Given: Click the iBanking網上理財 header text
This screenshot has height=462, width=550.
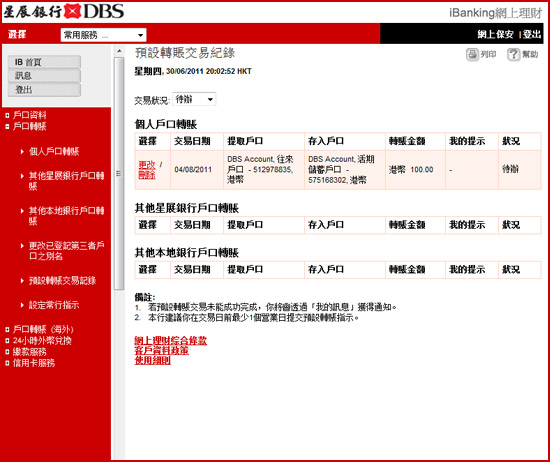Looking at the screenshot, I should (x=496, y=13).
